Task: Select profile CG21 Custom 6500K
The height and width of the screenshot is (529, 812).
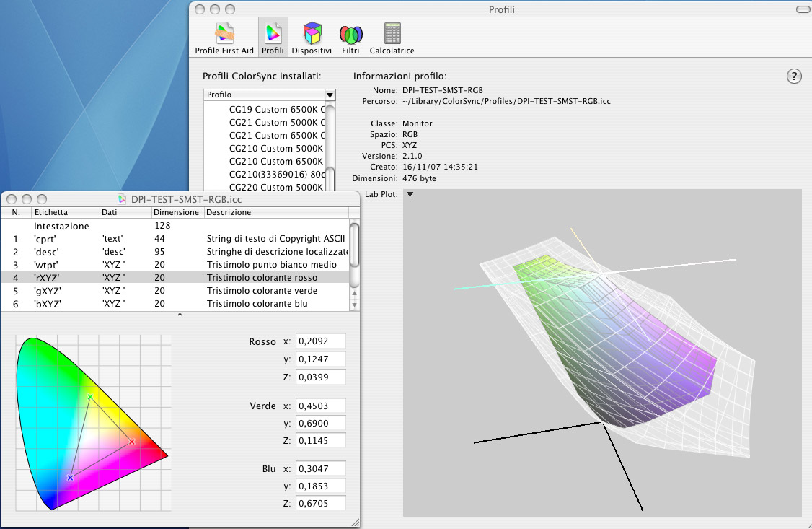Action: pyautogui.click(x=265, y=135)
